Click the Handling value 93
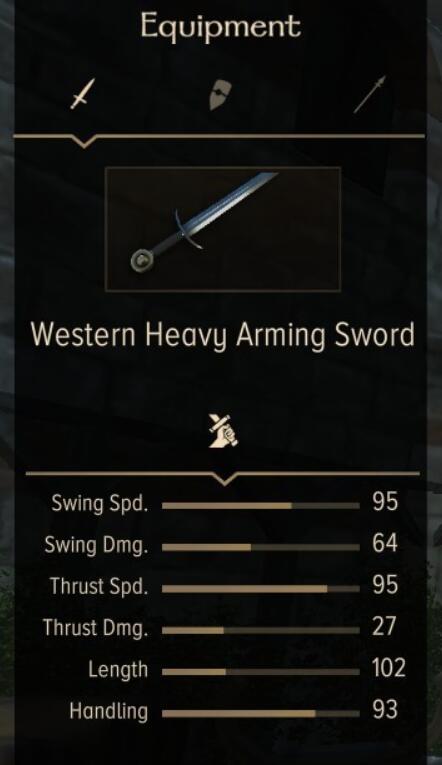The image size is (442, 765). pos(385,710)
